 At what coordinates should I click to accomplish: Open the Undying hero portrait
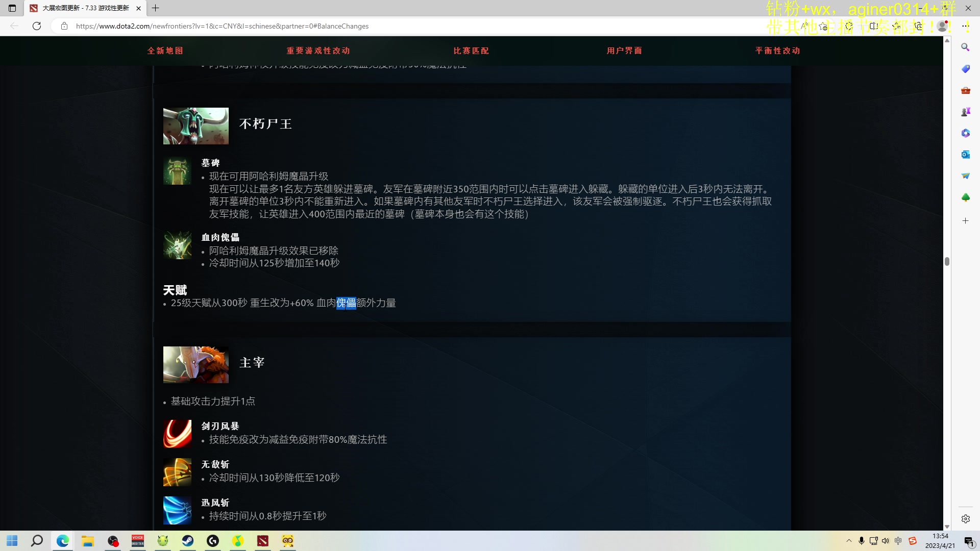click(x=195, y=126)
